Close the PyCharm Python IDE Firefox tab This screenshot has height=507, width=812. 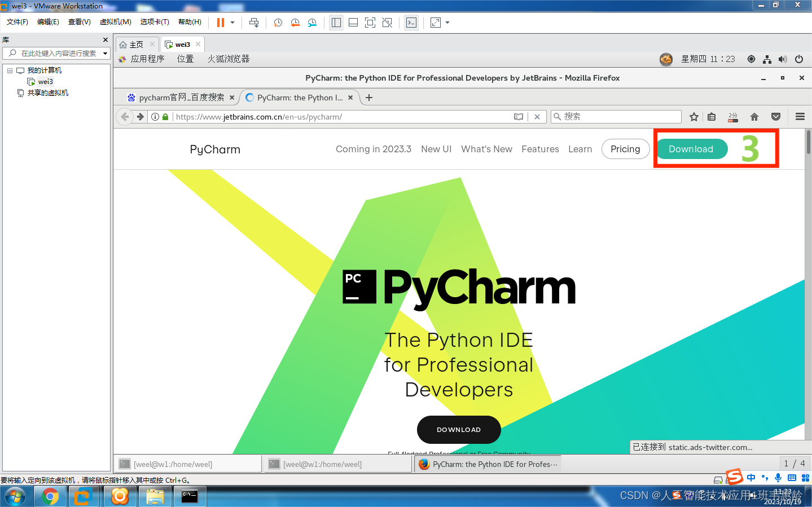click(350, 98)
